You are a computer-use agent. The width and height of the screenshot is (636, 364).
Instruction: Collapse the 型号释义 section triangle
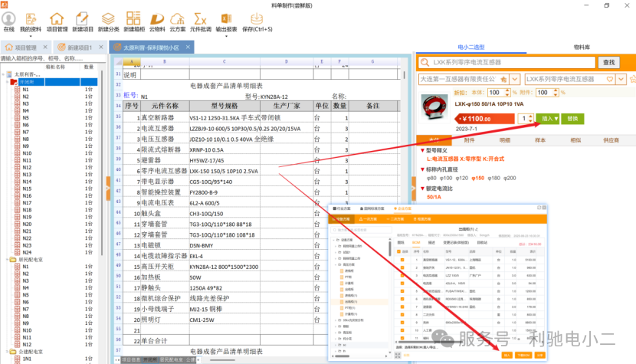[422, 150]
